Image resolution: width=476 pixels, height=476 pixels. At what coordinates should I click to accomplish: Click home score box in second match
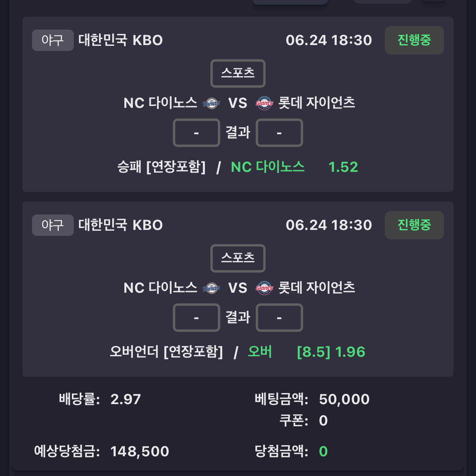pyautogui.click(x=197, y=318)
